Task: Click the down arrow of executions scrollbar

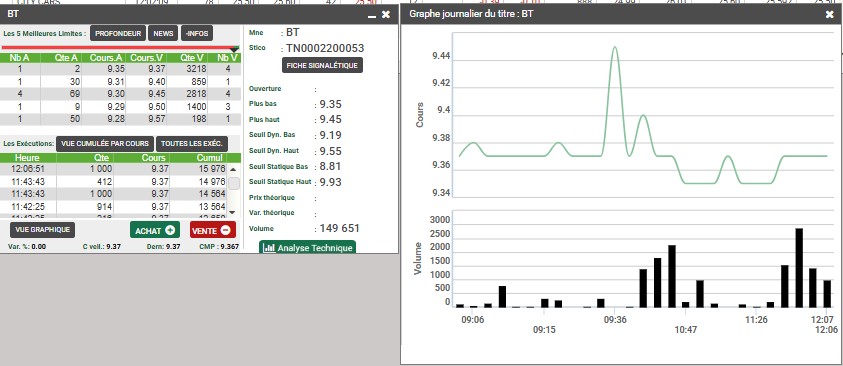Action: (233, 212)
